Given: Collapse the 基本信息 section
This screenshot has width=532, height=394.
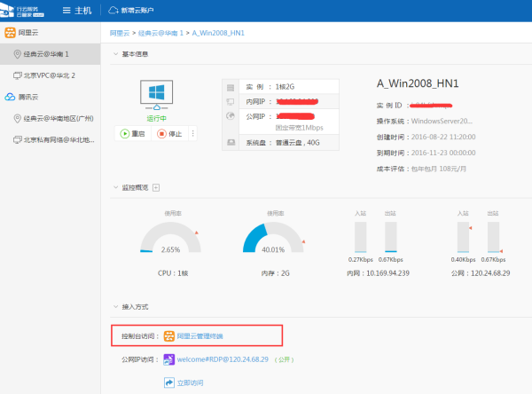Looking at the screenshot, I should point(115,53).
